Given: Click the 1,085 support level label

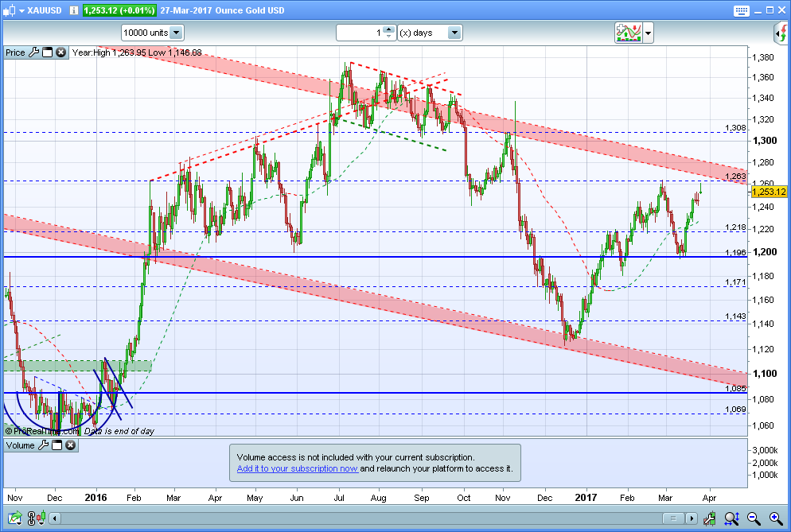Looking at the screenshot, I should click(735, 388).
